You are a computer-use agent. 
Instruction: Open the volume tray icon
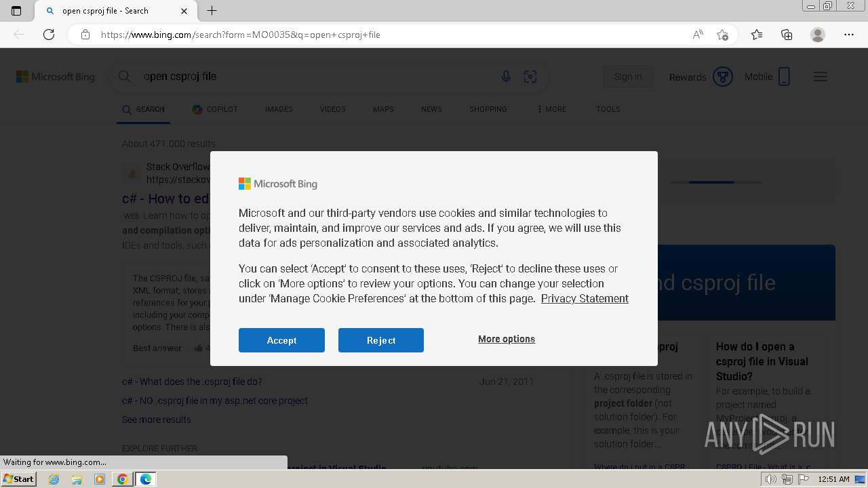click(x=770, y=479)
